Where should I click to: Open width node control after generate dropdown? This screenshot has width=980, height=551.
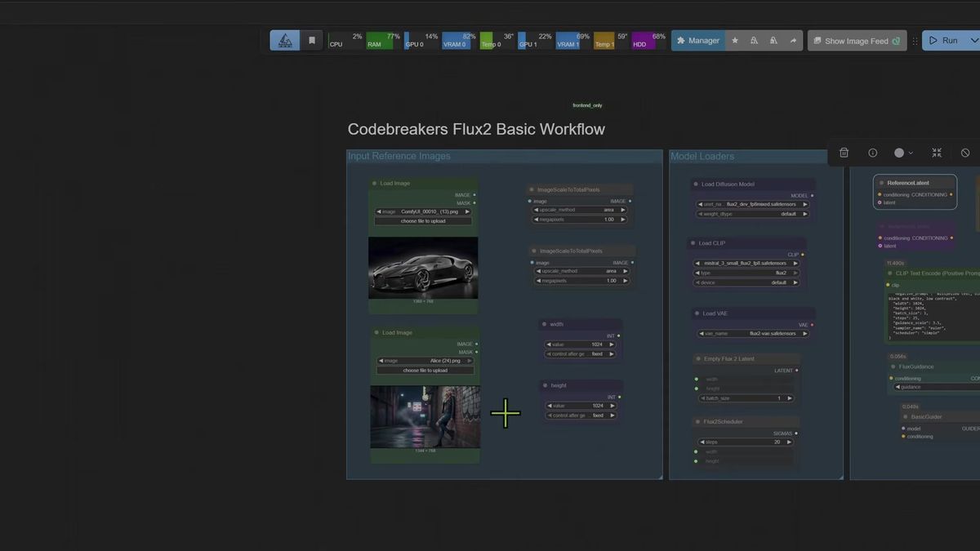point(581,354)
